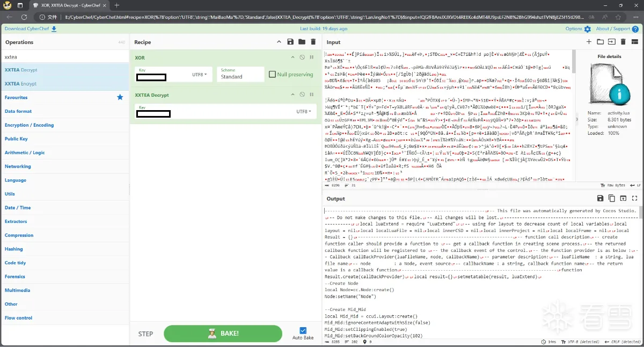
Task: Expand the Forensics category
Action: tap(64, 277)
